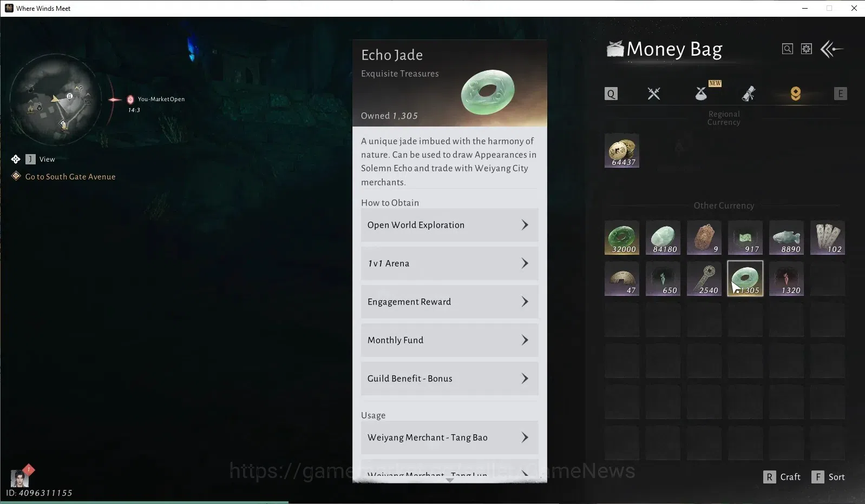Open the Engagement Reward source row

click(449, 302)
